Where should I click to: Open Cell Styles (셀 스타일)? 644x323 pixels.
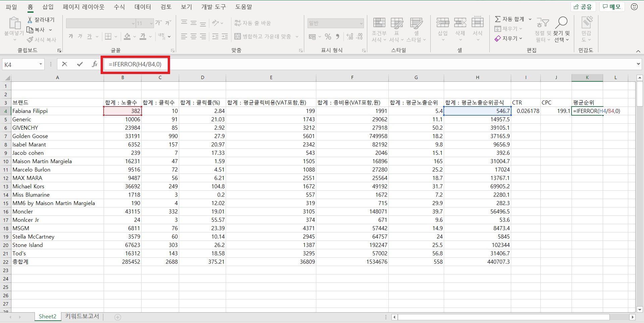416,30
